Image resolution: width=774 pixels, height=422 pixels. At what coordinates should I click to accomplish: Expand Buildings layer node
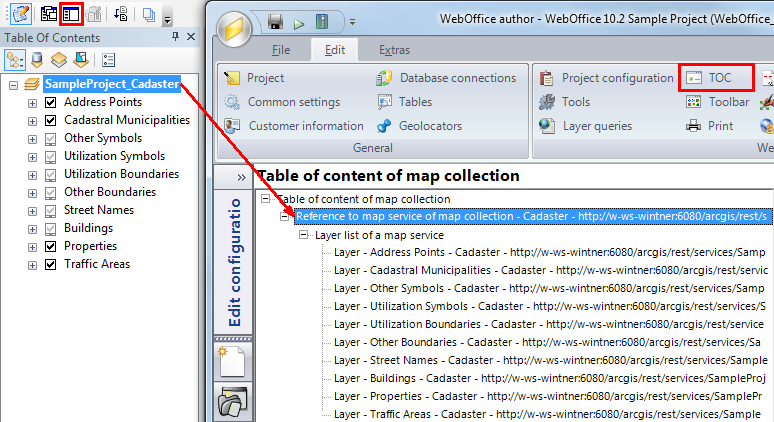[32, 229]
